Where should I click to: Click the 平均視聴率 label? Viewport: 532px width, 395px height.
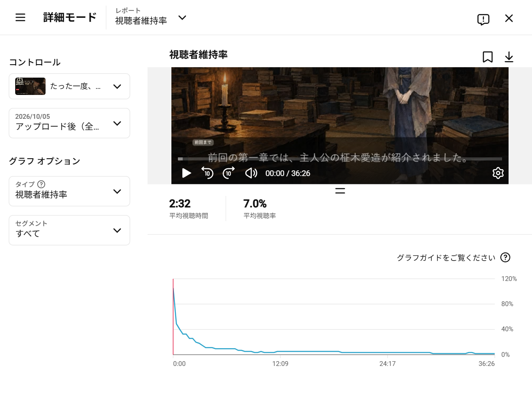[x=259, y=215]
